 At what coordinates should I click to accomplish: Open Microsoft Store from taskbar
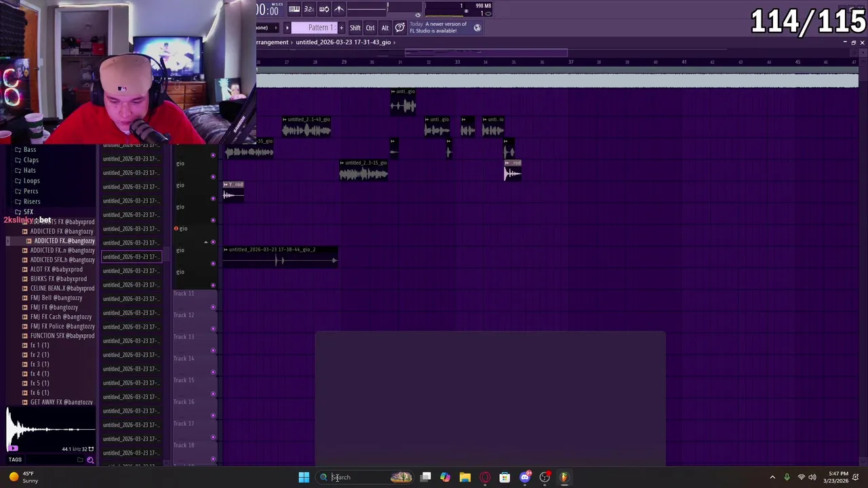point(505,477)
